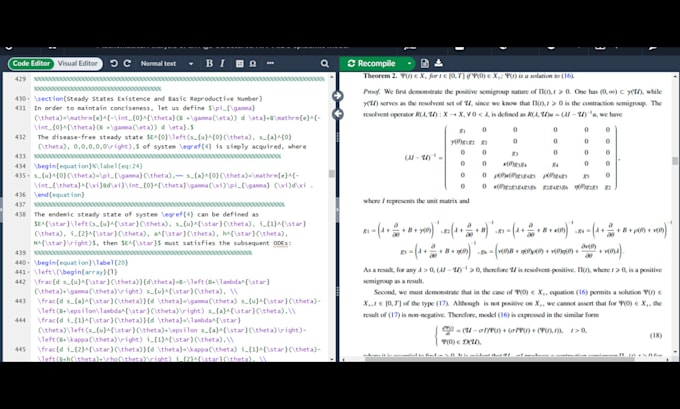Viewport: 680px width, 409px height.
Task: Fold the equation block at line 435
Action: click(x=28, y=176)
